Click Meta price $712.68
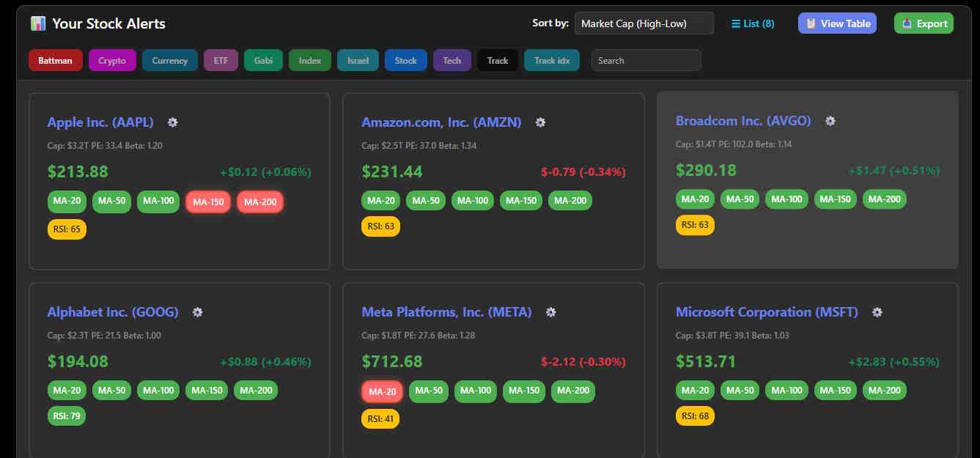This screenshot has height=458, width=980. pos(392,362)
